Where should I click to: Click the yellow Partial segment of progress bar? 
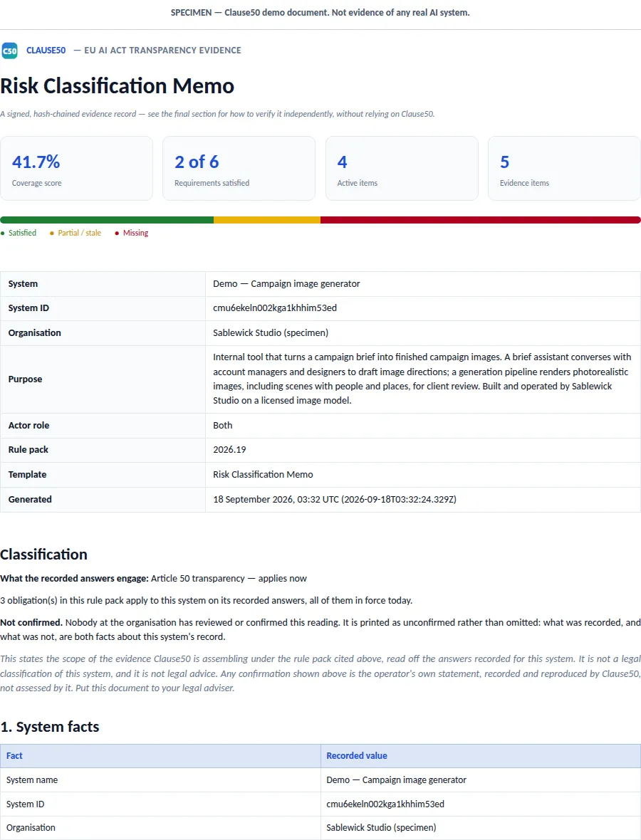[267, 220]
